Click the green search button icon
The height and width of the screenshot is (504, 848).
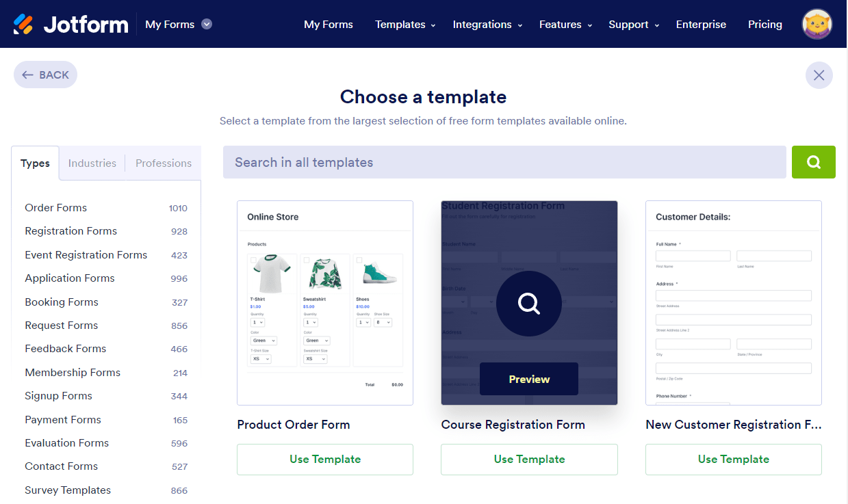tap(814, 162)
